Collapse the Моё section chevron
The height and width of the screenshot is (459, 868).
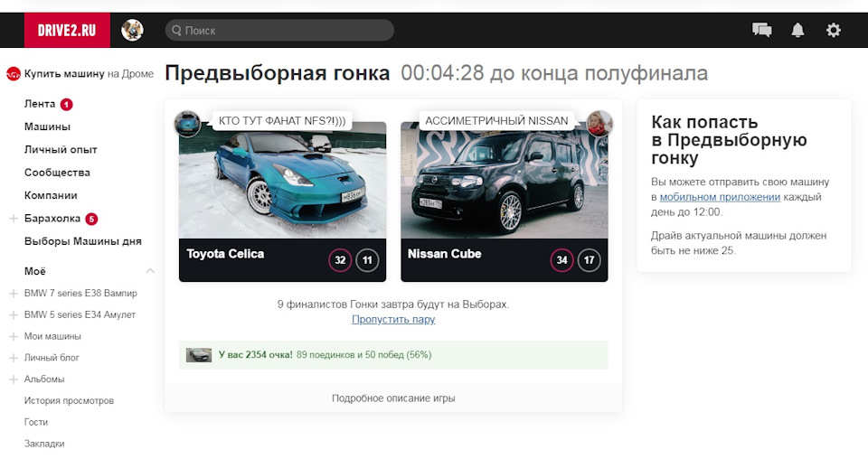(x=149, y=271)
